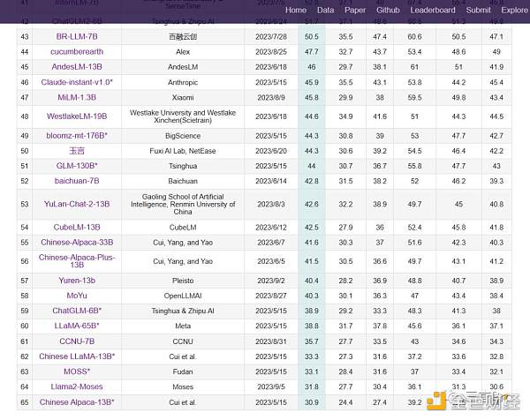The width and height of the screenshot is (530, 420).
Task: Open the Chinese LLaMA-13B* model link
Action: coord(77,356)
